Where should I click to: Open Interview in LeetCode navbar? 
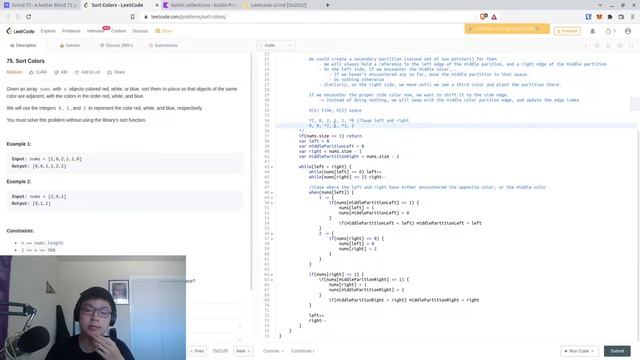(x=95, y=31)
